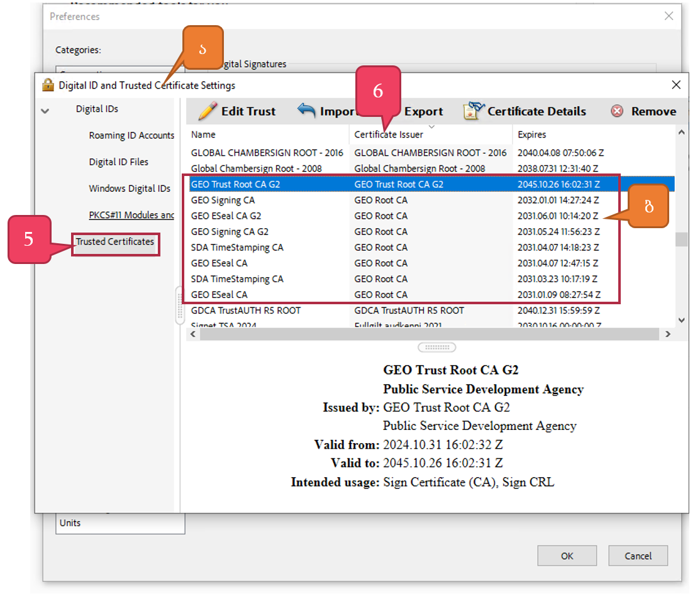Click the splitter grip below the certificate list
700x594 pixels.
coord(437,347)
